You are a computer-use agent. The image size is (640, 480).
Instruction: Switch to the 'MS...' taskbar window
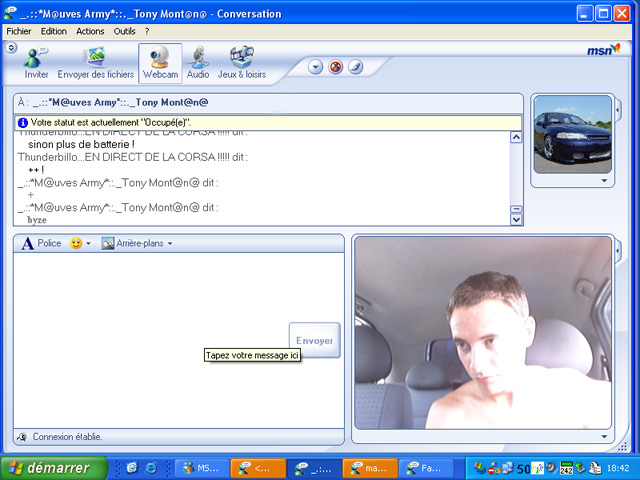pyautogui.click(x=202, y=468)
